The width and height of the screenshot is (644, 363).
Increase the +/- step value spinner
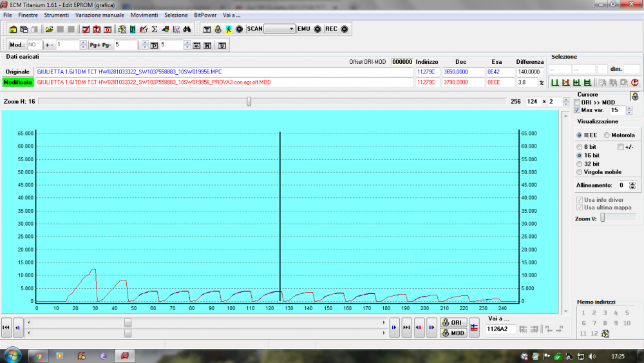pos(83,43)
